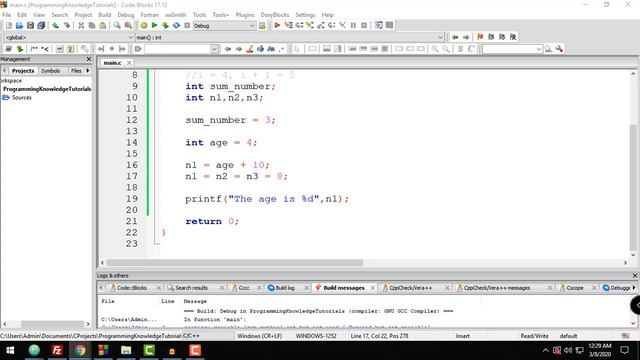Open the Plugins menu
The width and height of the screenshot is (640, 360).
point(245,15)
